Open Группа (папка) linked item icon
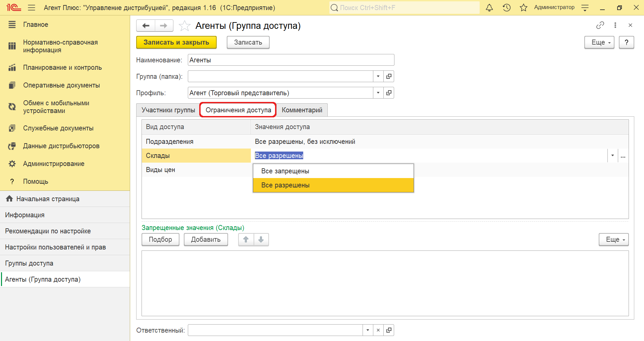 [389, 76]
